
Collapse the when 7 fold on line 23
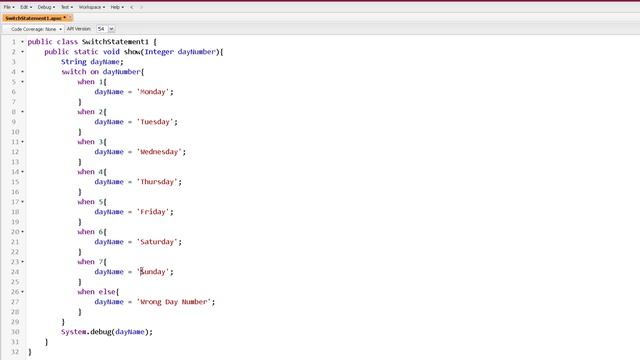(22, 262)
